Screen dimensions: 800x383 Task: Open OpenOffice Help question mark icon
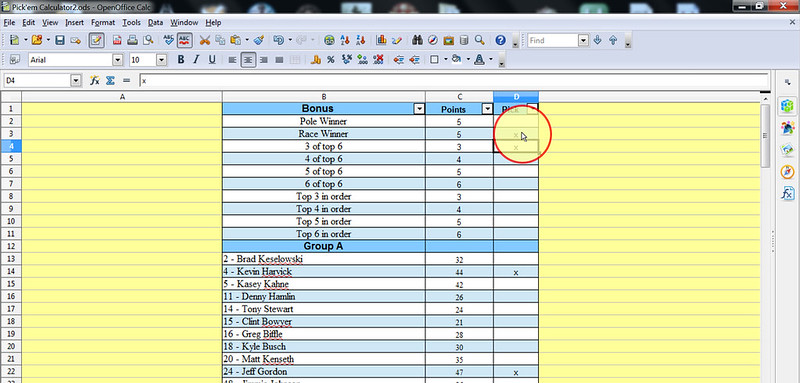pyautogui.click(x=500, y=40)
